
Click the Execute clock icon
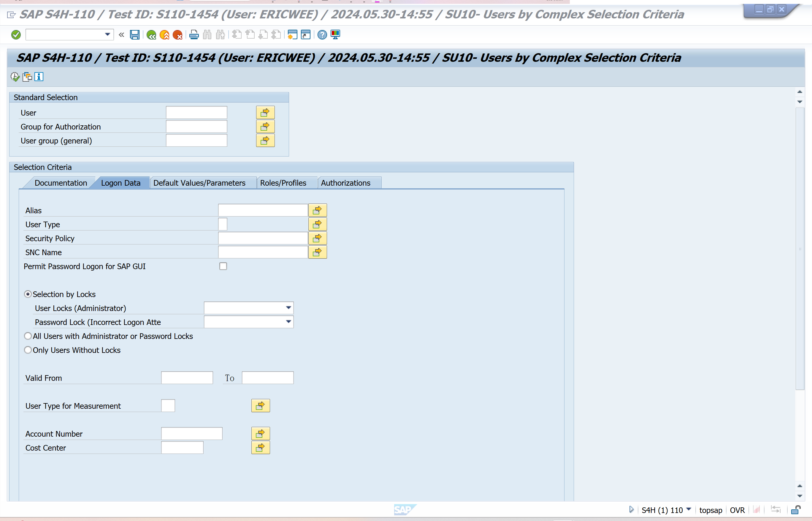(x=15, y=77)
